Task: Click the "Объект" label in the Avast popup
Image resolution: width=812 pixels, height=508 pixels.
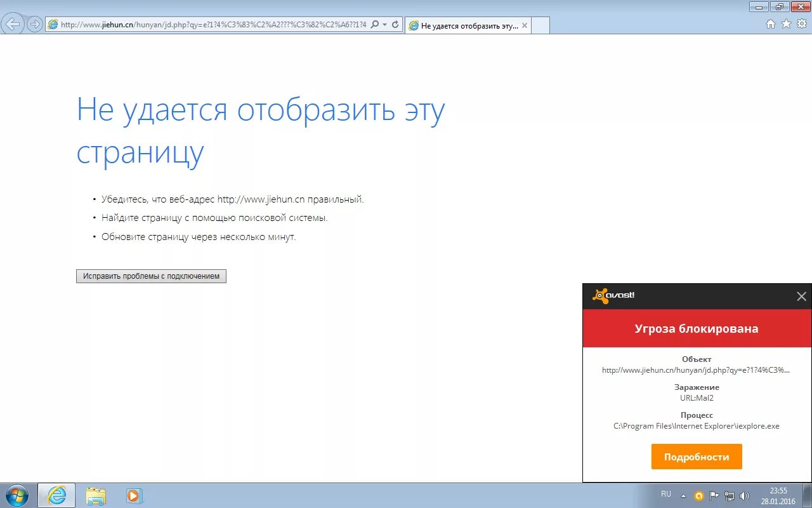Action: point(697,359)
